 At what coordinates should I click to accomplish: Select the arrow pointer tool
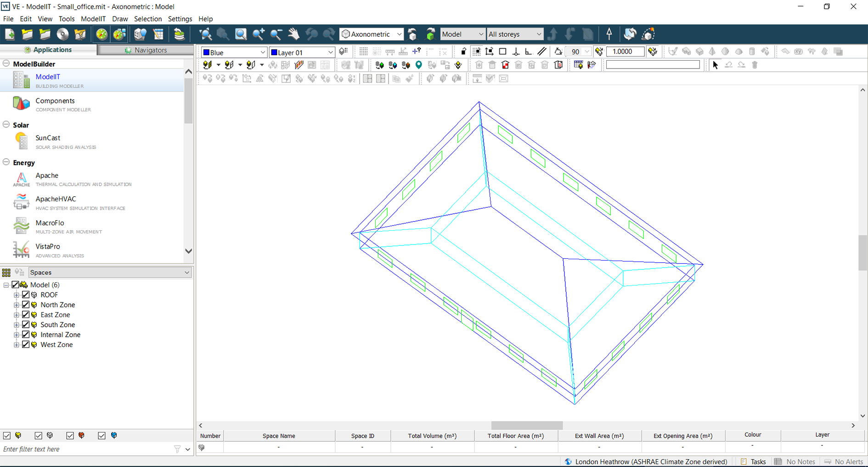(715, 65)
